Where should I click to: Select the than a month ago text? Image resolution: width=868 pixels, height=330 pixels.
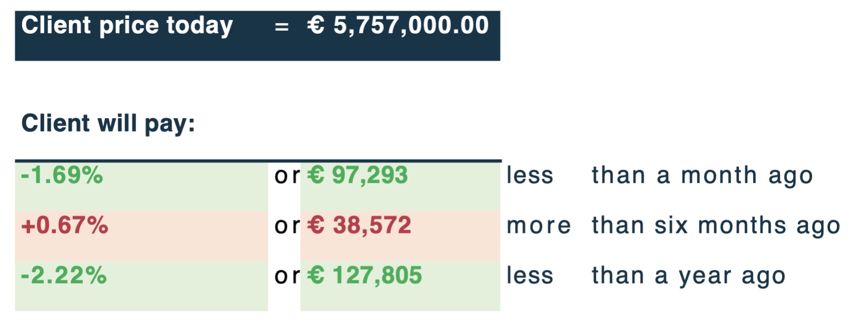click(702, 176)
